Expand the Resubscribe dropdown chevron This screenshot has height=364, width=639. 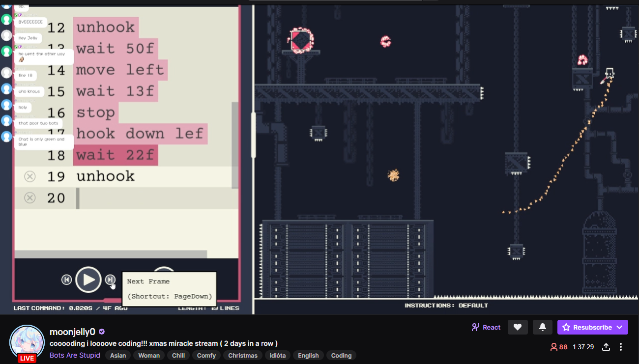pyautogui.click(x=619, y=327)
